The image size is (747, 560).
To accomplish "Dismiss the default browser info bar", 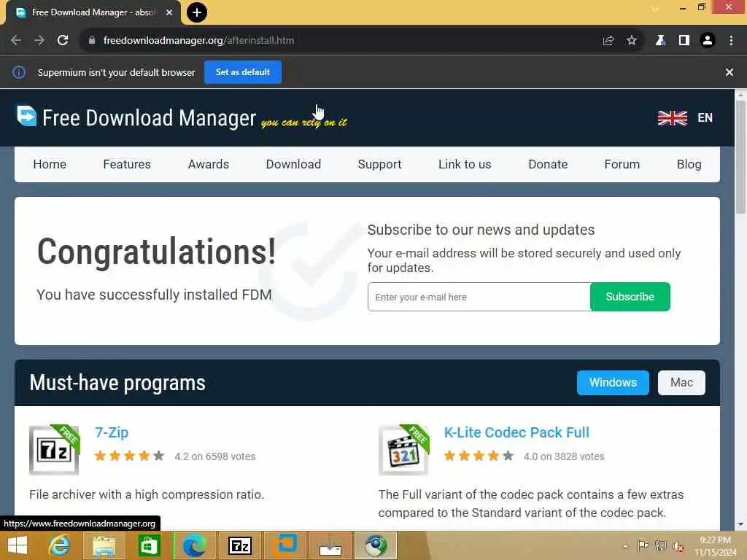I will pyautogui.click(x=729, y=72).
